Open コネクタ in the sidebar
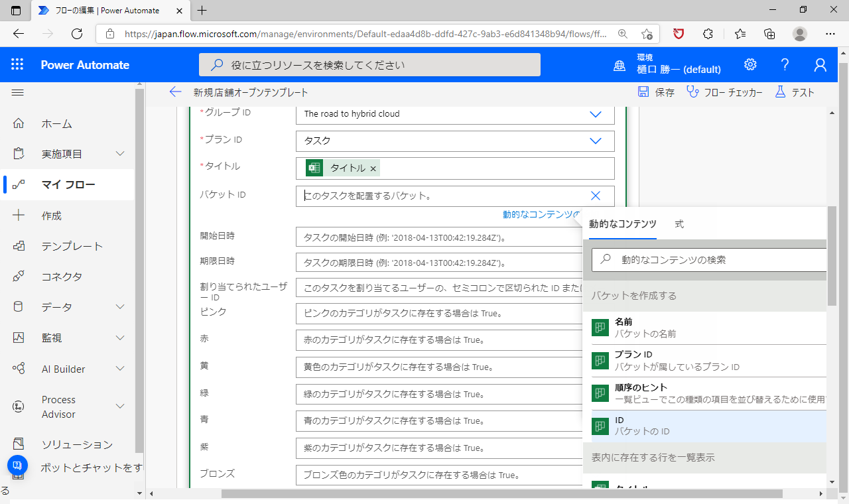The image size is (849, 504). [62, 277]
